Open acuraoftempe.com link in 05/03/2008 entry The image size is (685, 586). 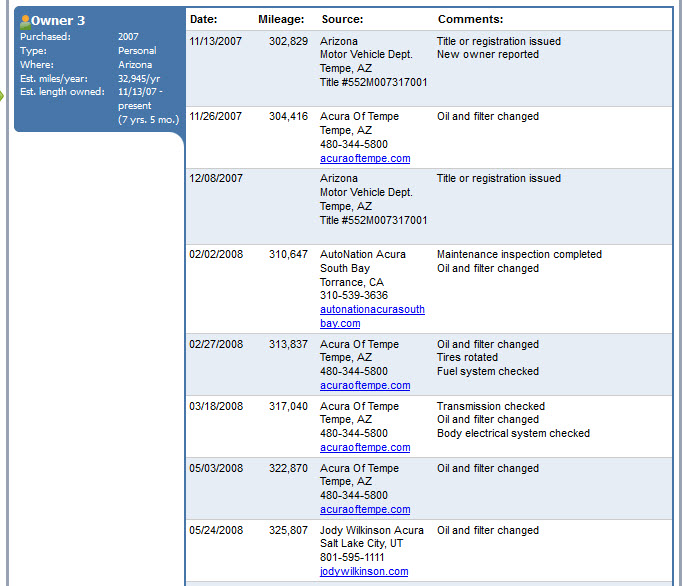[365, 509]
